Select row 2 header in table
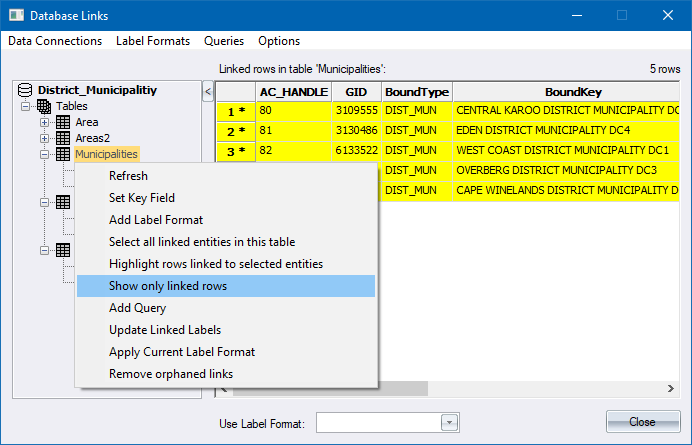Image resolution: width=692 pixels, height=445 pixels. 235,131
